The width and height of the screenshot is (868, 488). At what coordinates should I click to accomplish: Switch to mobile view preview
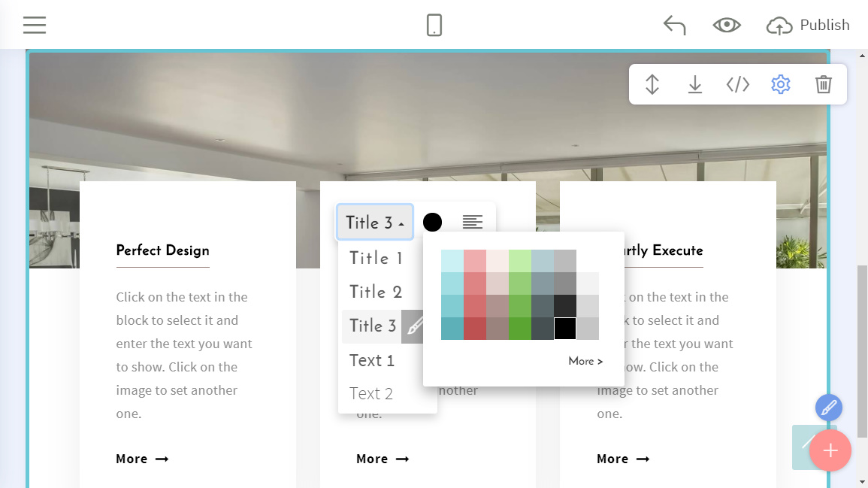(434, 25)
